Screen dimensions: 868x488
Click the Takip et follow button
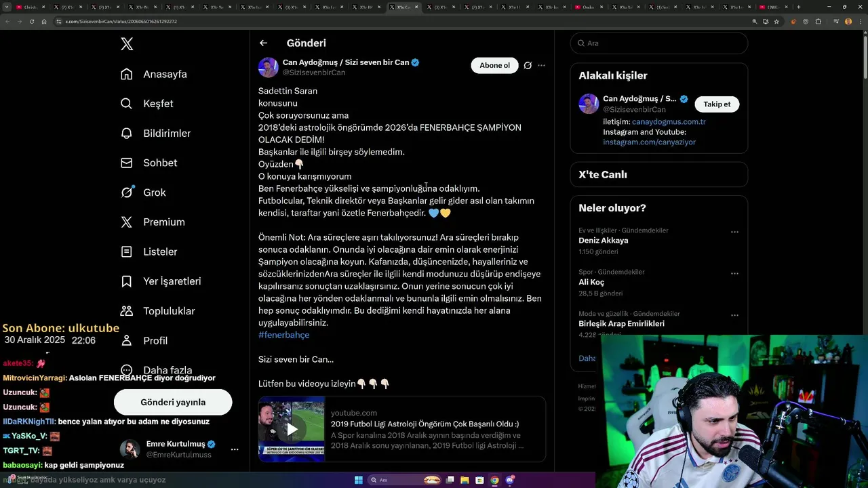click(717, 104)
